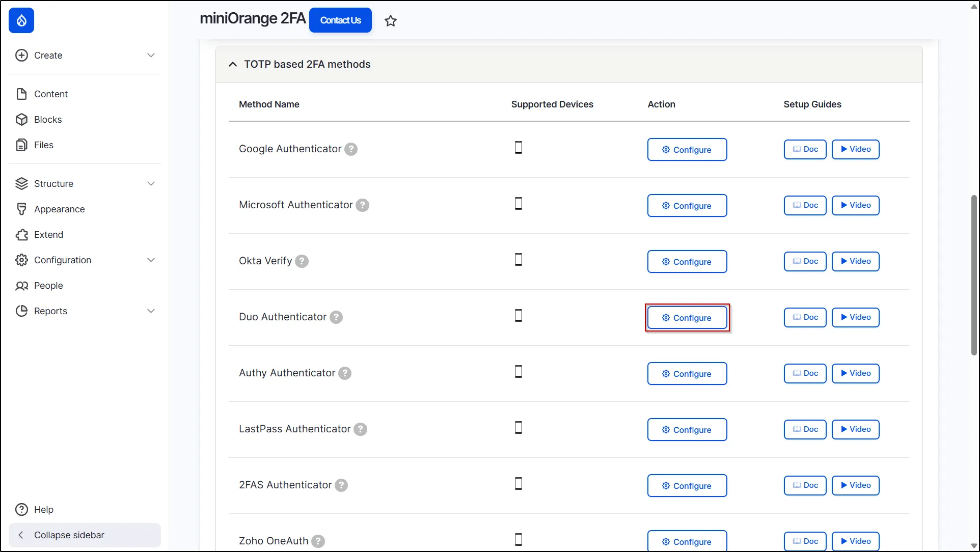Click the Microsoft Authenticator phone device icon
The height and width of the screenshot is (552, 980).
[x=519, y=204]
